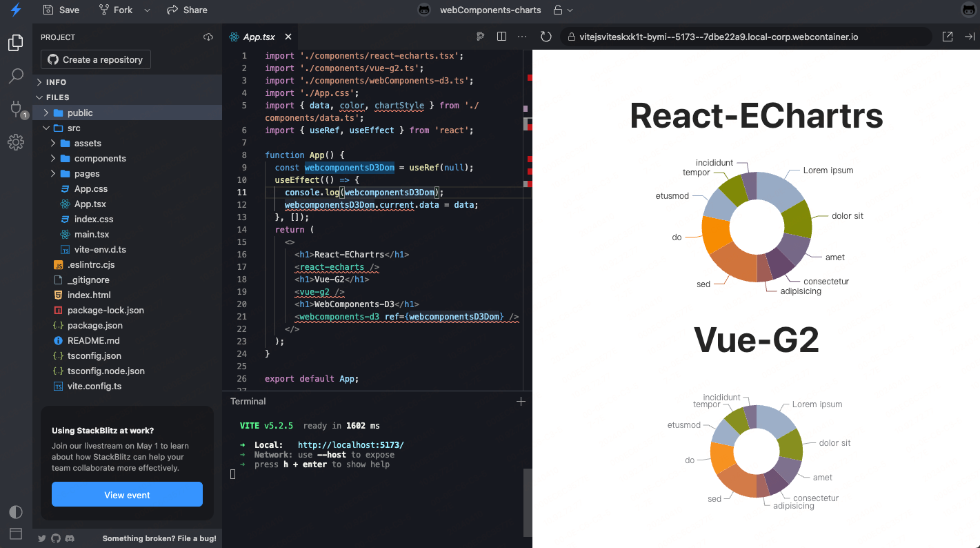This screenshot has width=980, height=548.
Task: Open StackBlitz GitHub footer icon
Action: pyautogui.click(x=56, y=538)
